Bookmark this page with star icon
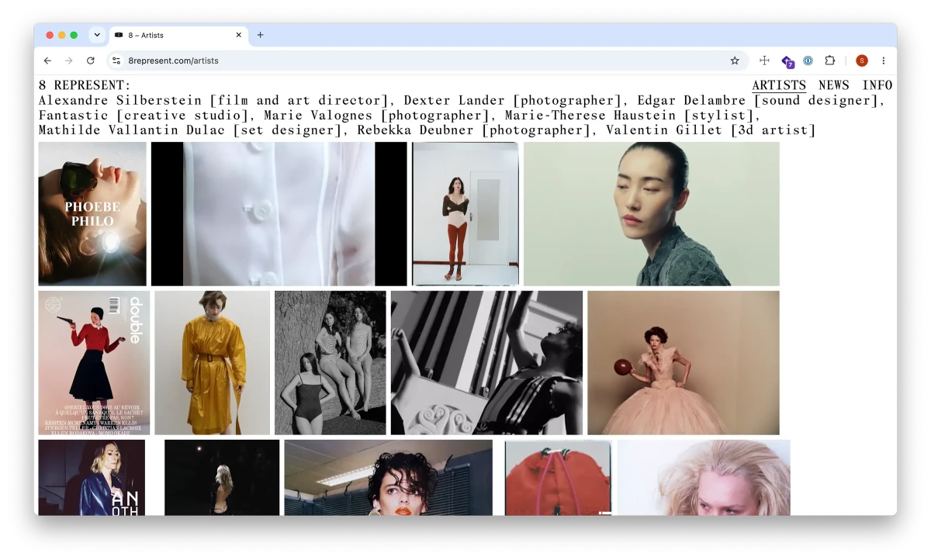931x560 pixels. [x=735, y=60]
